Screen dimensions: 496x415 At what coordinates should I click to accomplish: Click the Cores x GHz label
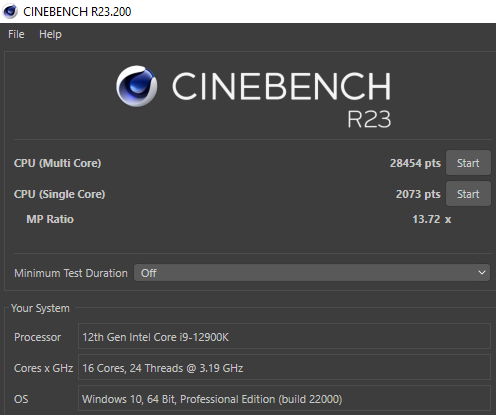[x=43, y=368]
